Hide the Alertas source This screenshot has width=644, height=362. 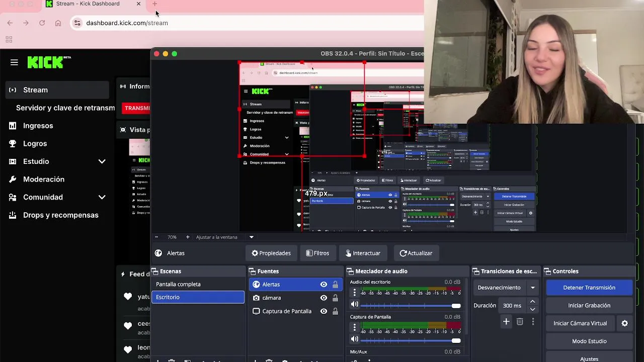click(324, 285)
